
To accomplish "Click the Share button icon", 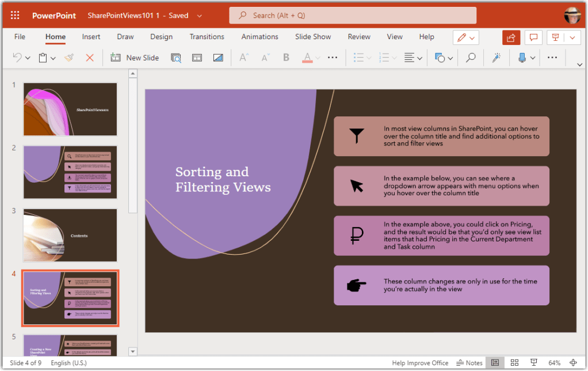I will [x=511, y=37].
